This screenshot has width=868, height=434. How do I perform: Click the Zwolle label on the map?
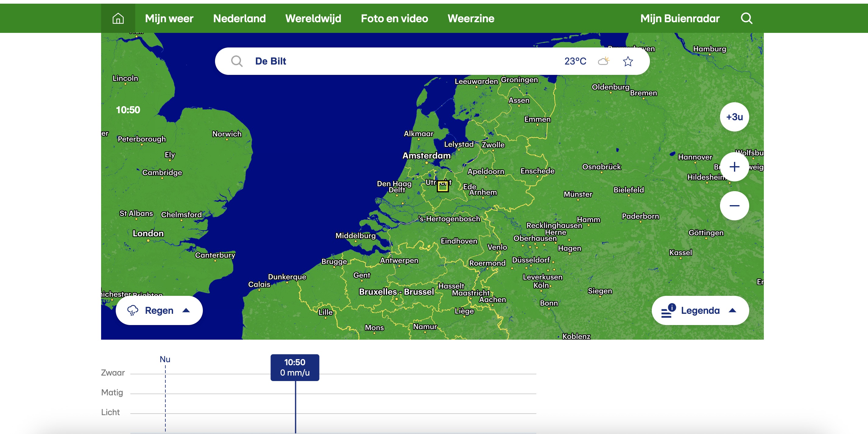click(493, 145)
